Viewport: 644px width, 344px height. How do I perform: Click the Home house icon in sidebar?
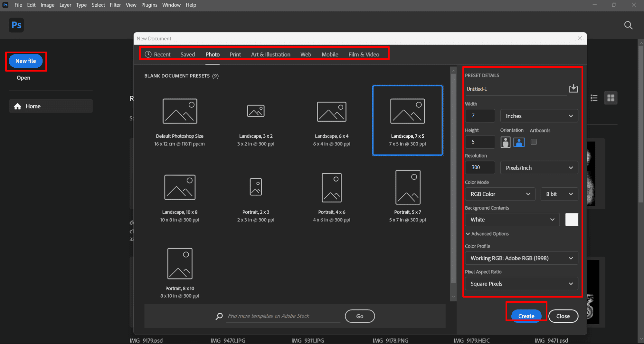[18, 106]
